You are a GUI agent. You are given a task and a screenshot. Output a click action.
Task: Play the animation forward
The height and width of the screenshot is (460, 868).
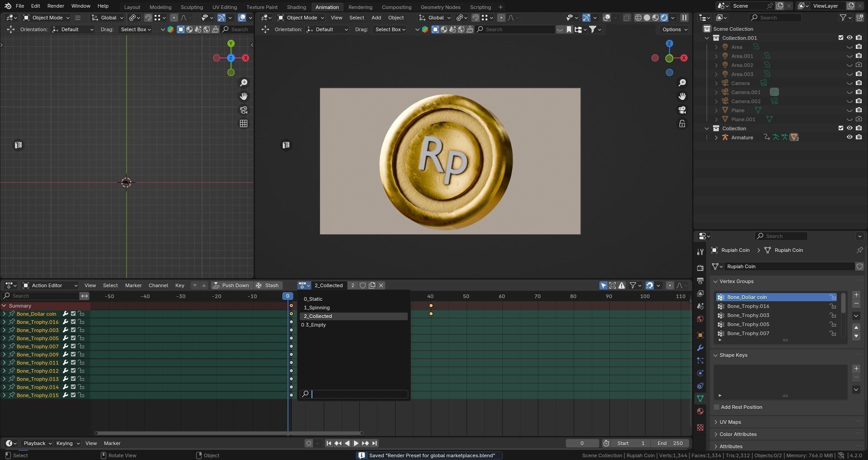point(356,443)
